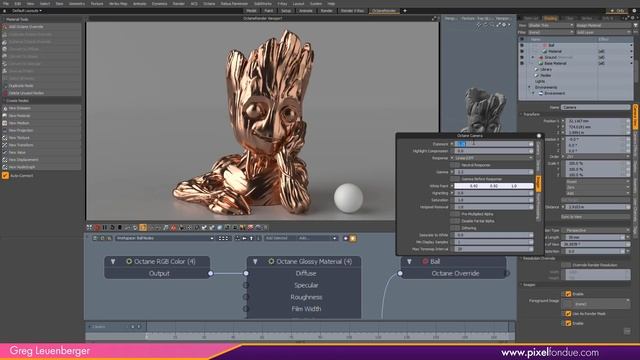The image size is (640, 360).
Task: Open the Help menu
Action: (331, 4)
